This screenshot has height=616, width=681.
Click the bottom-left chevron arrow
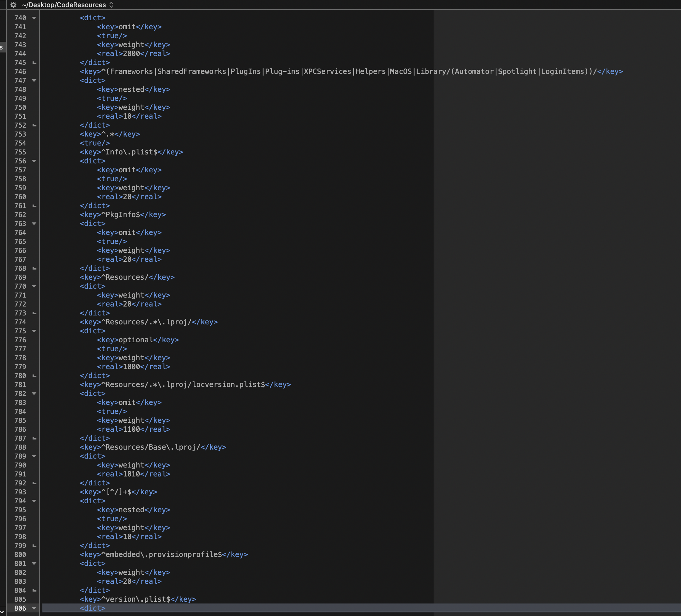pos(2,612)
